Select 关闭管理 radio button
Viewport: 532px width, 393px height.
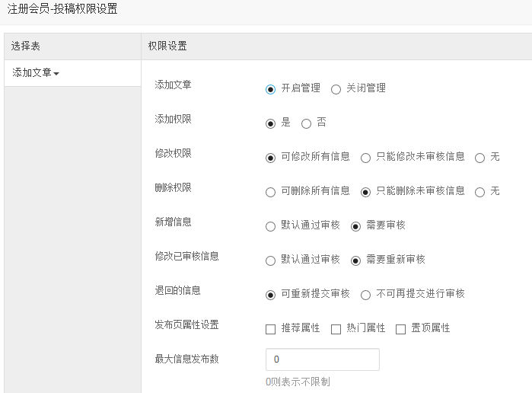pyautogui.click(x=336, y=89)
